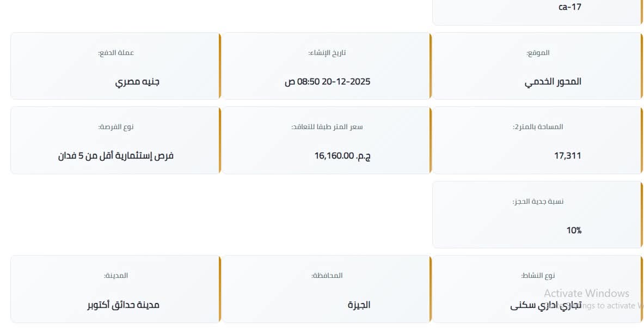644x328 pixels.
Task: Select the المحور الخدمي location value
Action: click(x=553, y=82)
